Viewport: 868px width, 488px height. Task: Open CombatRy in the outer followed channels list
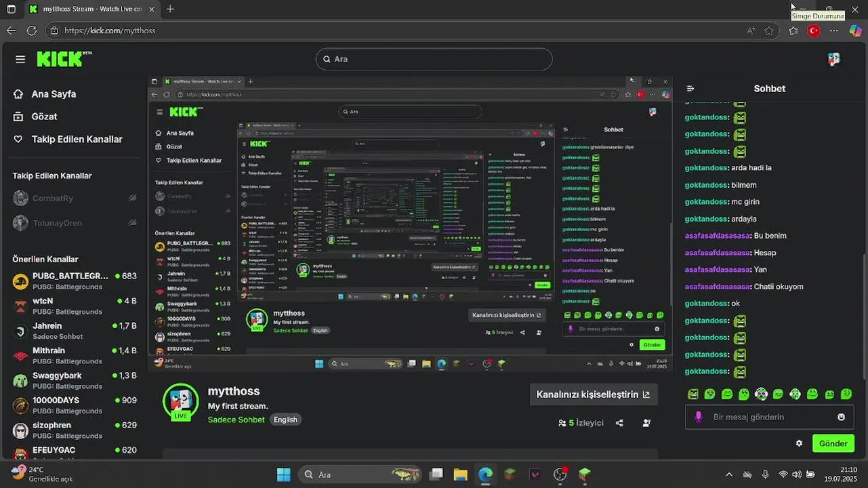click(75, 198)
